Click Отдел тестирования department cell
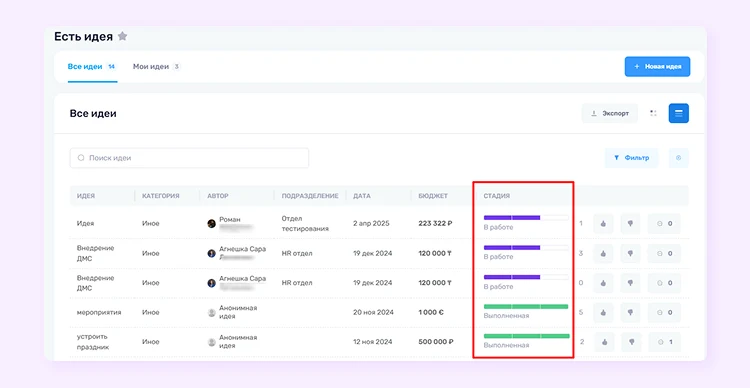 [305, 223]
